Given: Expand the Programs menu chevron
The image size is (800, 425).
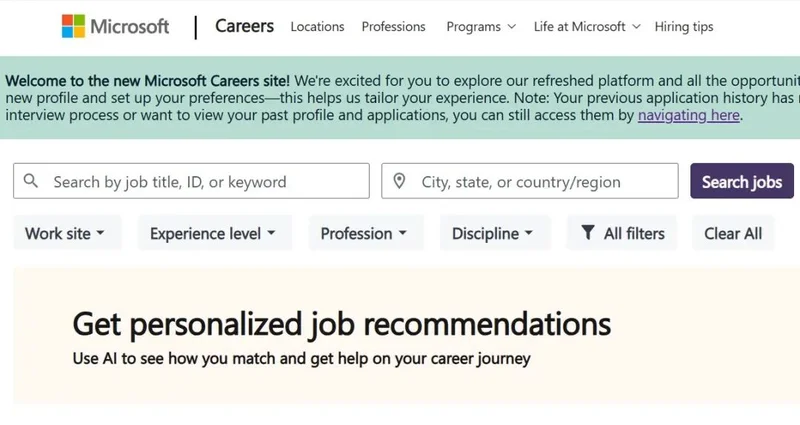Looking at the screenshot, I should click(x=512, y=27).
